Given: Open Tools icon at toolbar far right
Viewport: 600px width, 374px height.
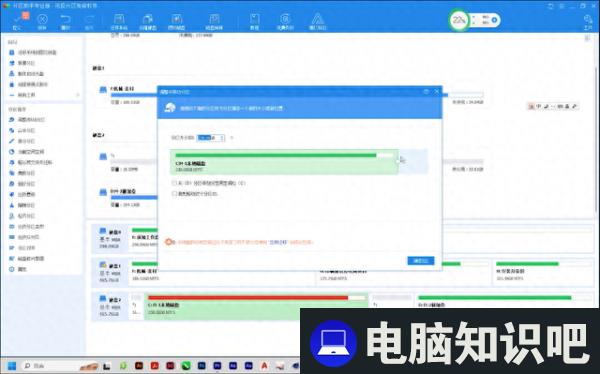Looking at the screenshot, I should tap(588, 21).
